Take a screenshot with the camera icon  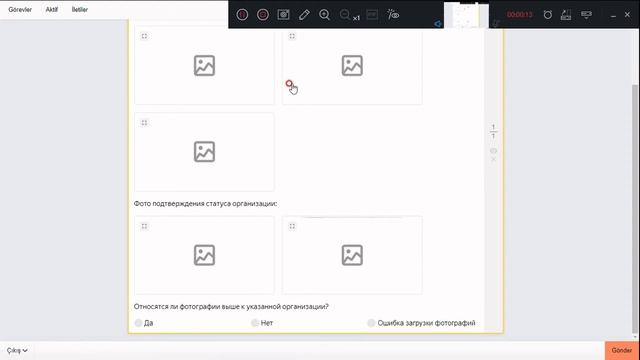click(283, 15)
